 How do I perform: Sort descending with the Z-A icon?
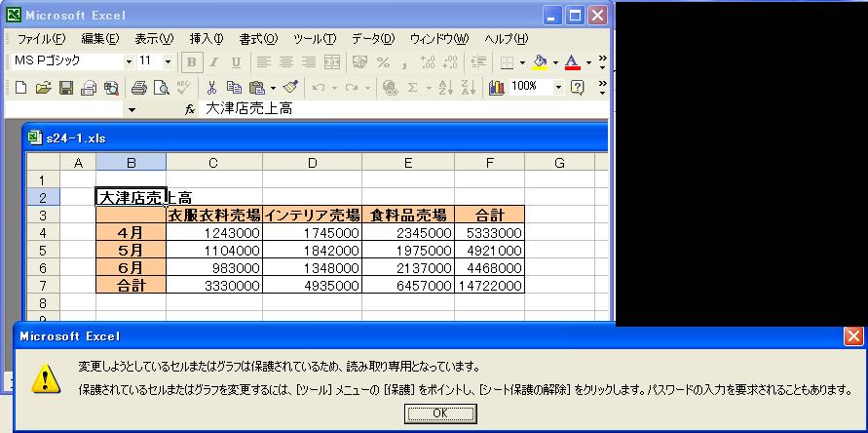click(469, 87)
